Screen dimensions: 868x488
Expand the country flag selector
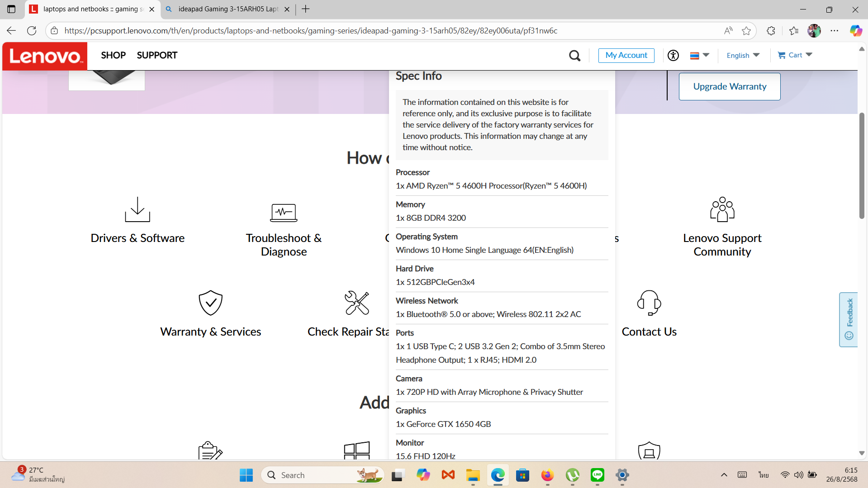pos(699,56)
